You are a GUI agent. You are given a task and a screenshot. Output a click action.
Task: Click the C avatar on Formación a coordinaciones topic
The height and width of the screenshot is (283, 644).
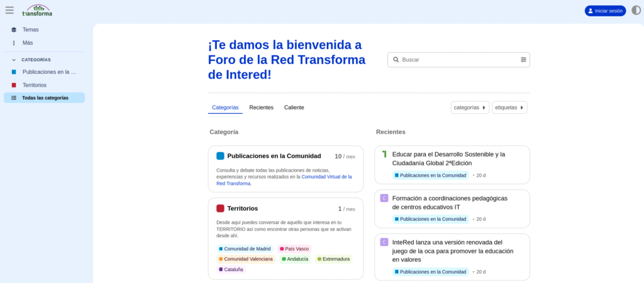pyautogui.click(x=384, y=198)
